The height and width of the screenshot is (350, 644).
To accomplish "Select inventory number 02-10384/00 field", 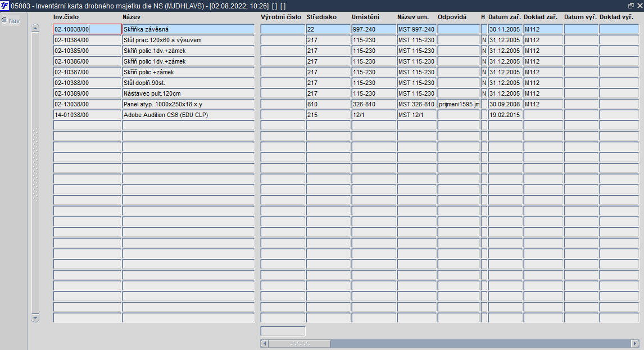I will click(x=88, y=40).
